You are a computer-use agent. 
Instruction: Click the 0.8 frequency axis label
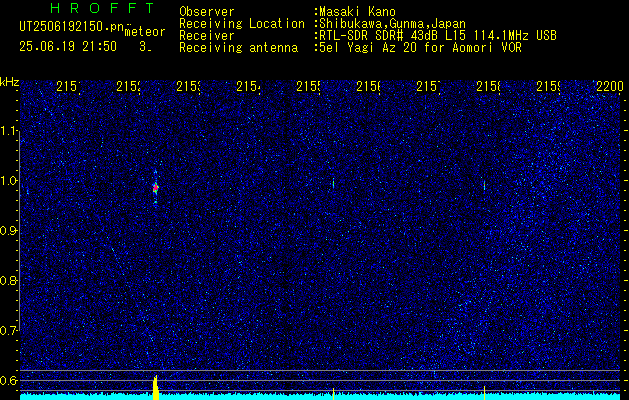[8, 280]
